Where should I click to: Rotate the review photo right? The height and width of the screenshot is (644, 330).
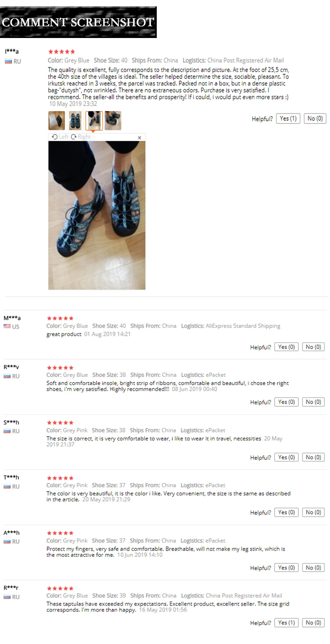click(81, 137)
